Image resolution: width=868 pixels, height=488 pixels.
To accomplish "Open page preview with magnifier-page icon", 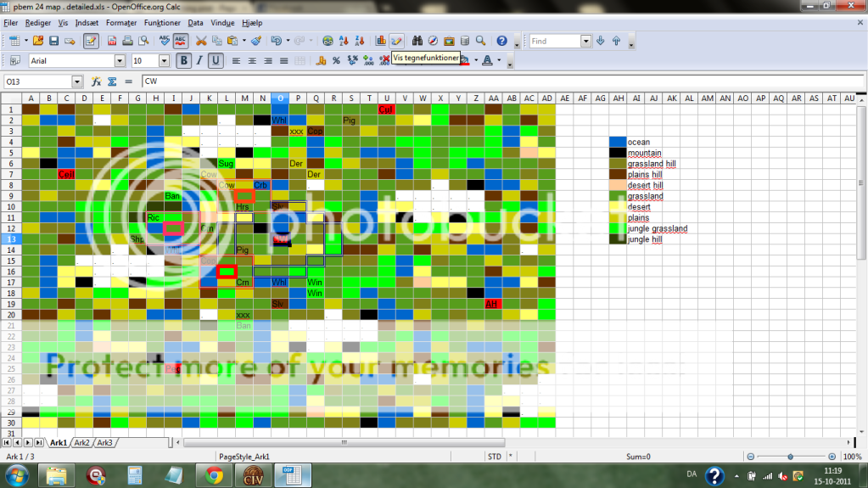I will (144, 41).
